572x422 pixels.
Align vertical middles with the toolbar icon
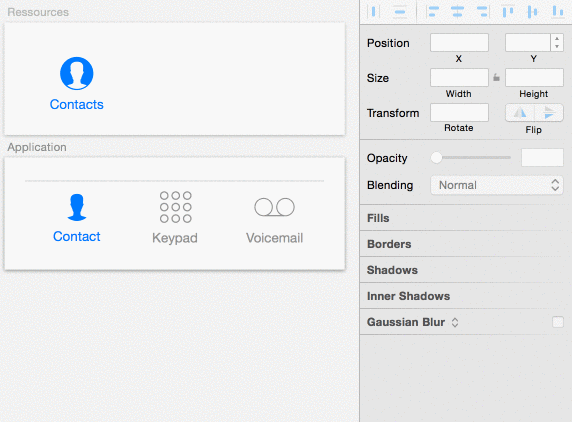click(x=532, y=12)
